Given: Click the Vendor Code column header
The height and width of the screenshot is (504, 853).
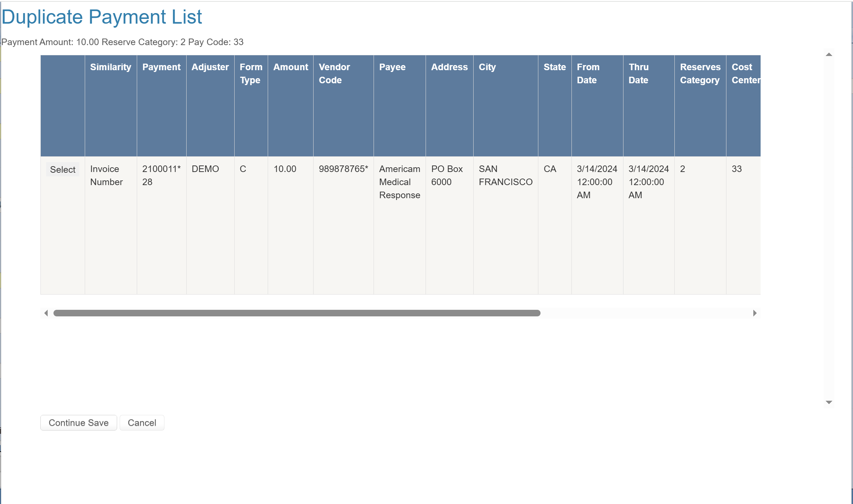Looking at the screenshot, I should pos(334,73).
